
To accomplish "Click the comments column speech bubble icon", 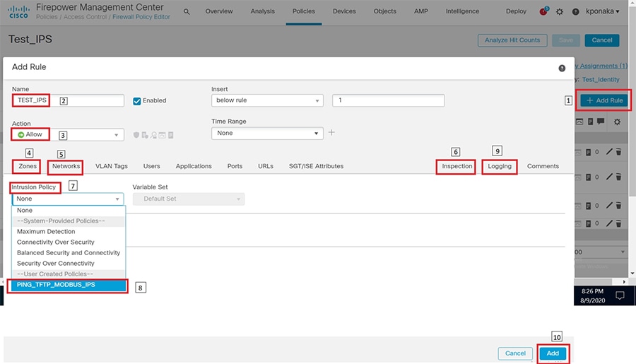I will point(601,122).
